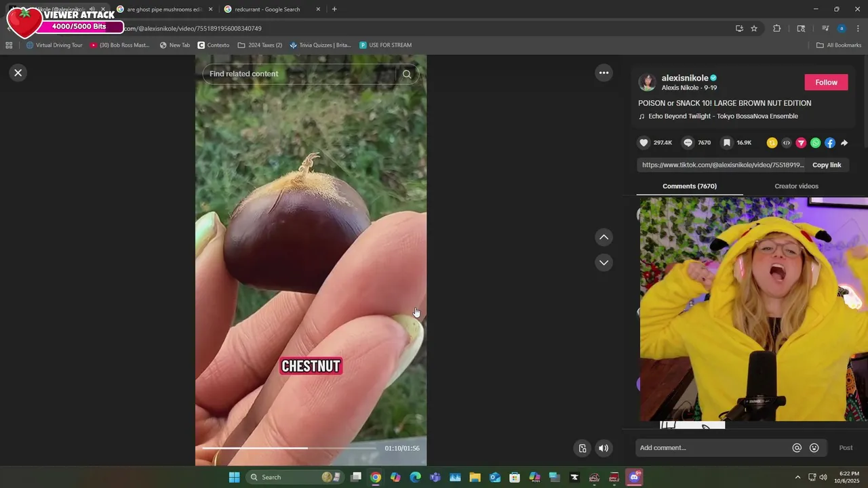This screenshot has width=868, height=488.
Task: Open bookmarks bar apps grid icon
Action: (x=9, y=45)
